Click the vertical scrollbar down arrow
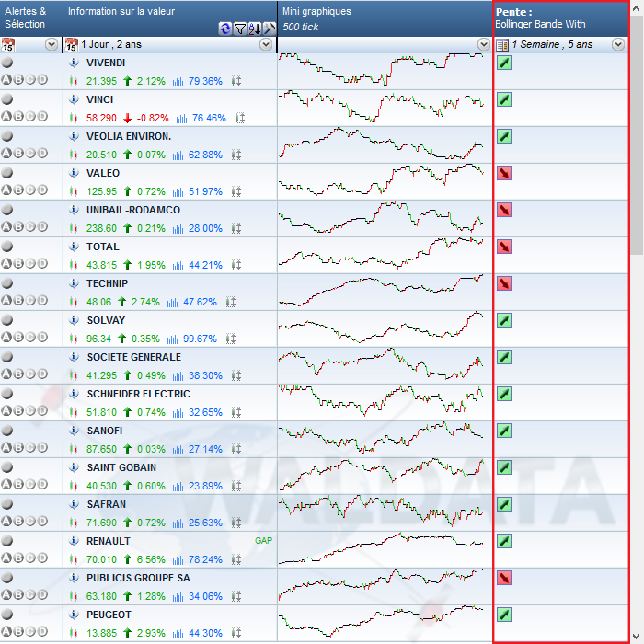This screenshot has height=644, width=644. click(x=637, y=637)
